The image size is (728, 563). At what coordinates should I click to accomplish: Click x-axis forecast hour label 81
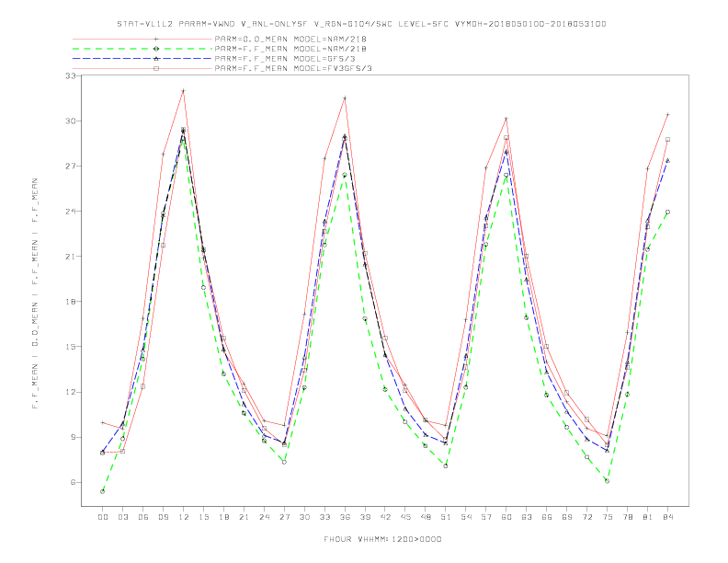648,517
